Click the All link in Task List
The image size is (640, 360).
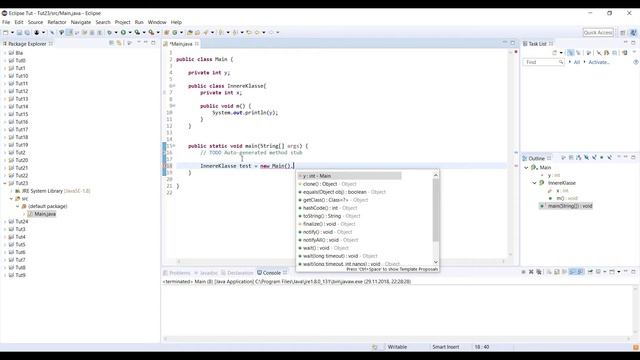[x=577, y=62]
